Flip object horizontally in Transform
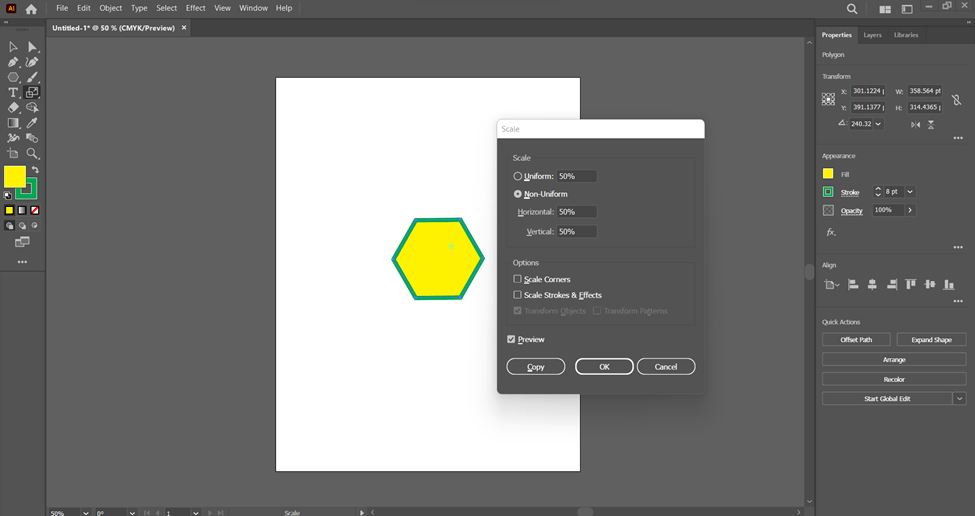Screen dimensions: 975x516 point(916,124)
